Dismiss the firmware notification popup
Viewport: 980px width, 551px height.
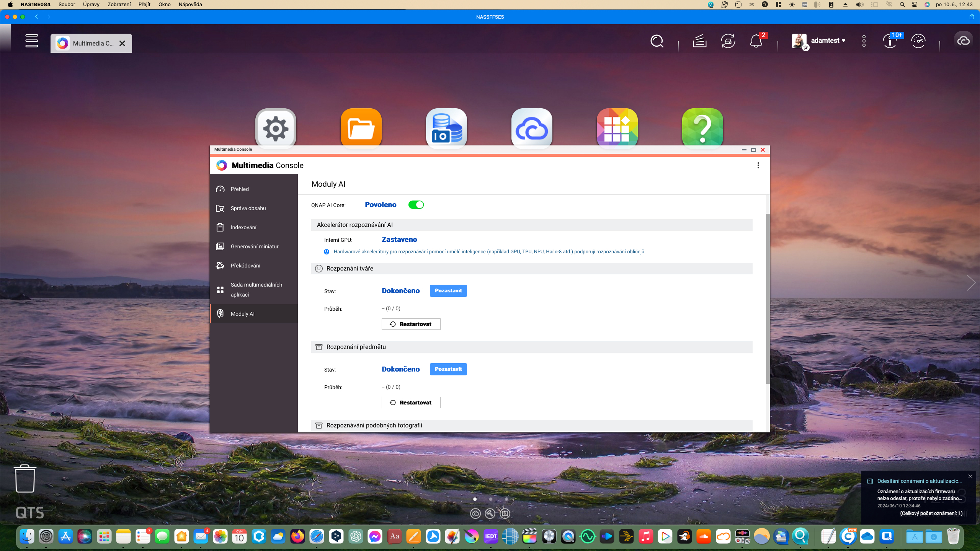[970, 476]
